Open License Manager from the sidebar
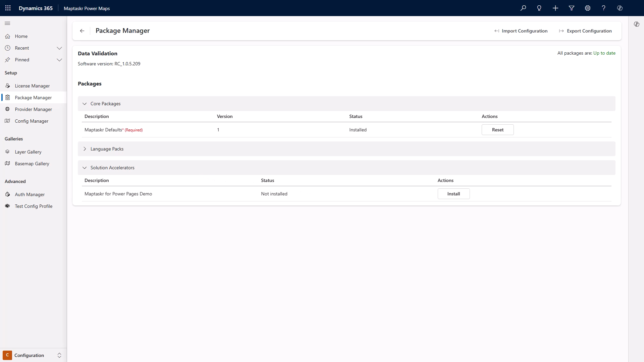 (32, 85)
